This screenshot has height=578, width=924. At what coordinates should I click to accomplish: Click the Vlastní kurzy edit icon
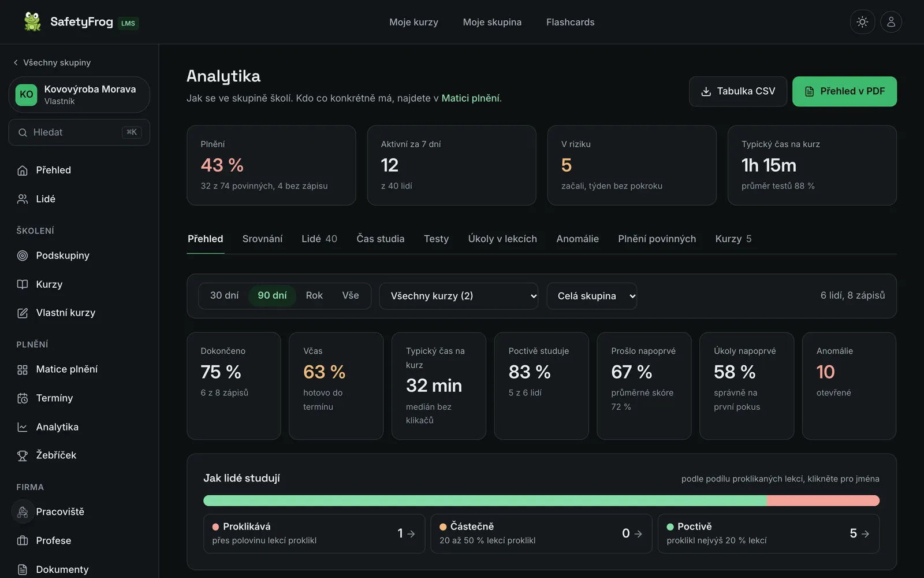pyautogui.click(x=23, y=313)
